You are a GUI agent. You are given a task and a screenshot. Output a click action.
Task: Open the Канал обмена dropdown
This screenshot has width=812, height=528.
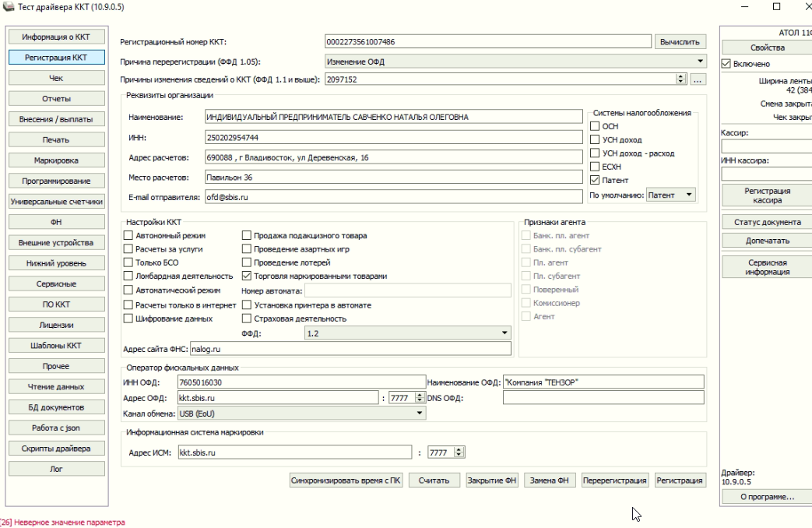tap(301, 414)
